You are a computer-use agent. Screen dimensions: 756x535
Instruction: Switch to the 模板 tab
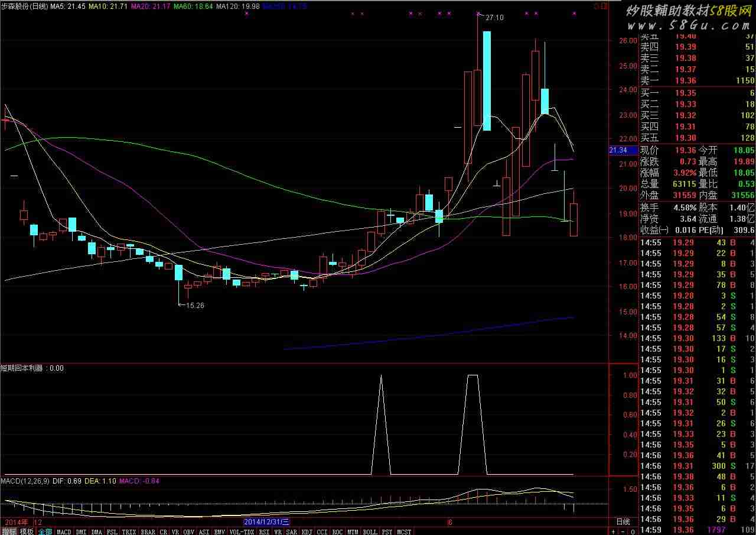(27, 531)
